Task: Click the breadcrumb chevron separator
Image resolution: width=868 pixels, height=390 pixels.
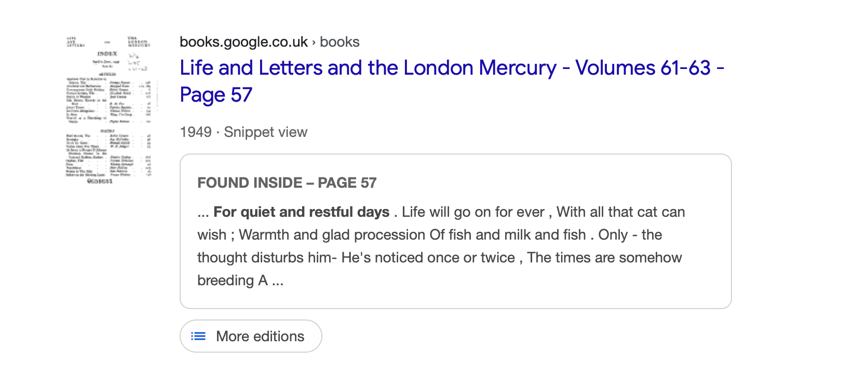Action: click(314, 43)
